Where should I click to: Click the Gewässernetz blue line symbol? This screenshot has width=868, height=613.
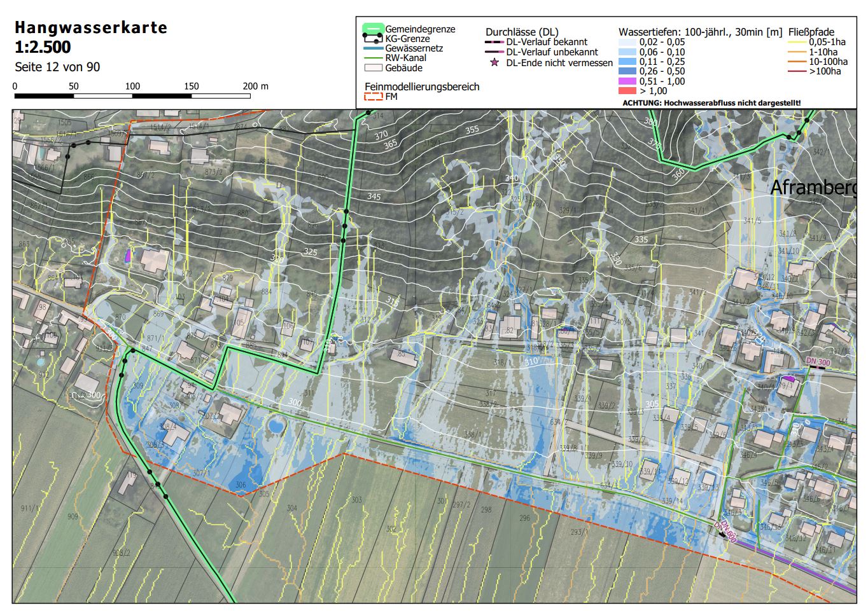373,48
